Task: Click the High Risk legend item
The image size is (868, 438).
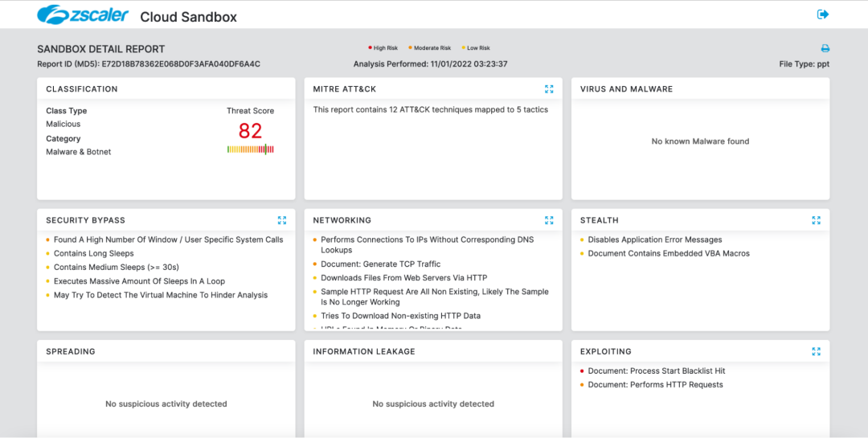Action: coord(383,48)
